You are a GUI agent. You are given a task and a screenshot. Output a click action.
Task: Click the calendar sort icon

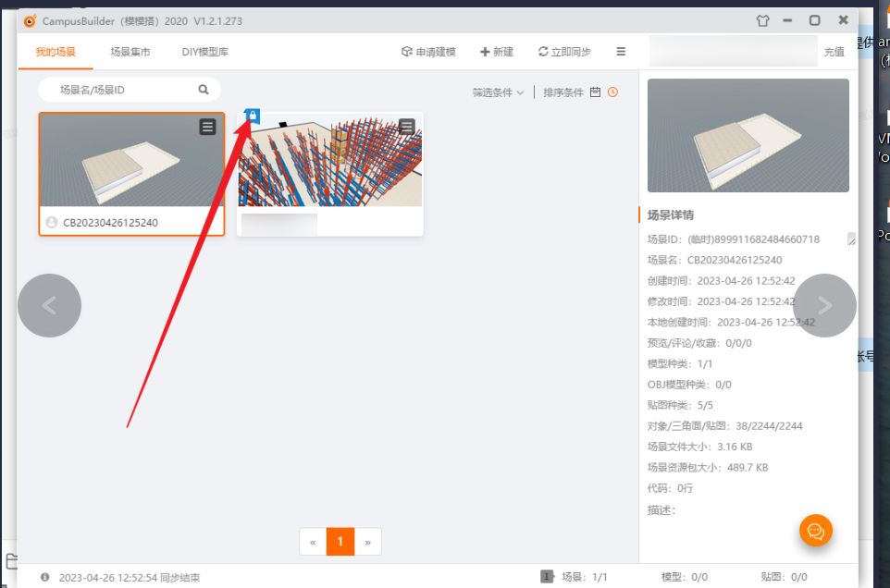point(595,92)
